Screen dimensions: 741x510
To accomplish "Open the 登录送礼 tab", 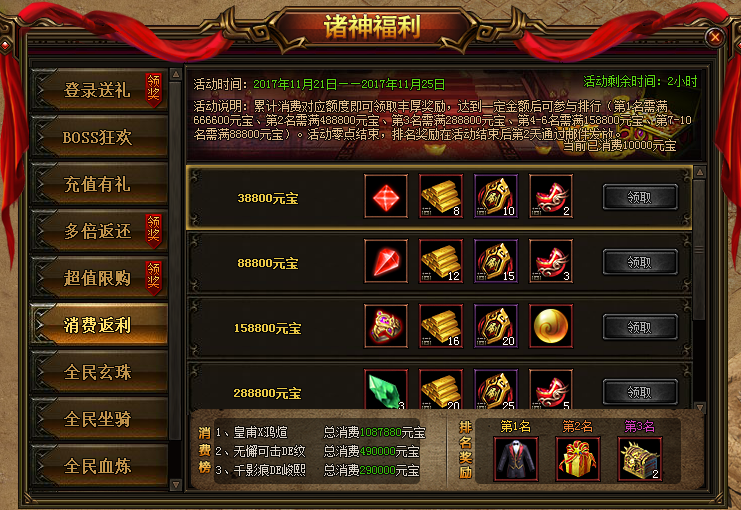I will point(99,90).
